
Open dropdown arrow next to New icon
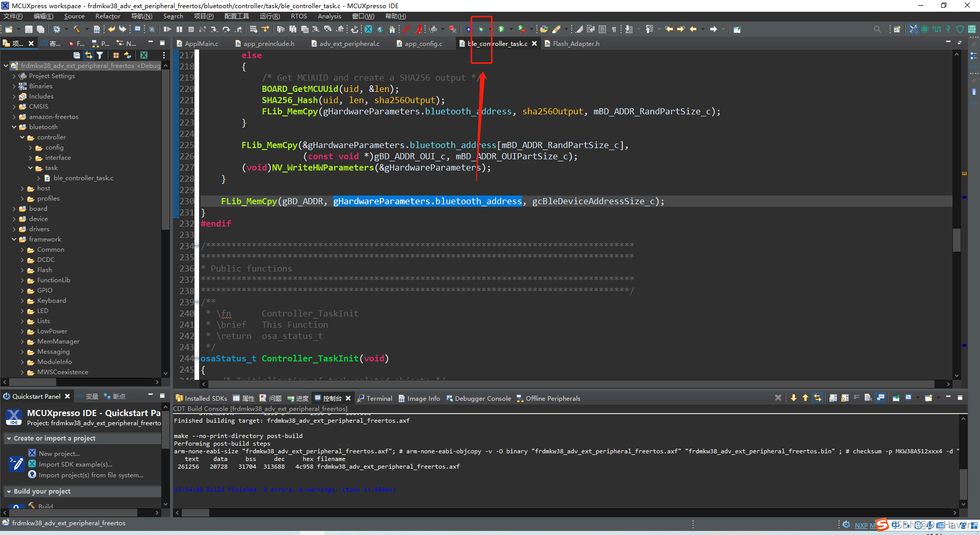18,29
